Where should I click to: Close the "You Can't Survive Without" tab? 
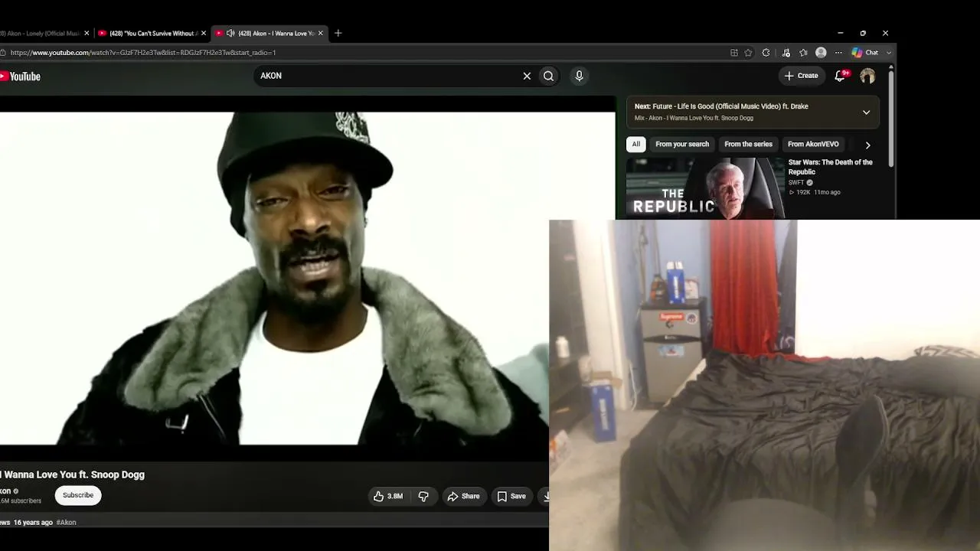pos(203,33)
